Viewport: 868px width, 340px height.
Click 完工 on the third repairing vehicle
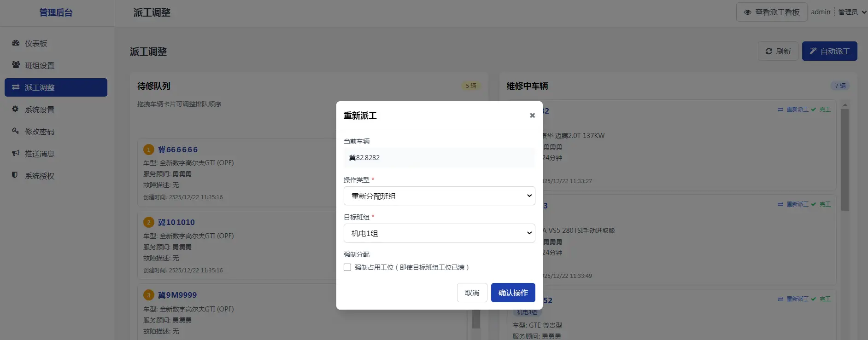click(x=821, y=299)
